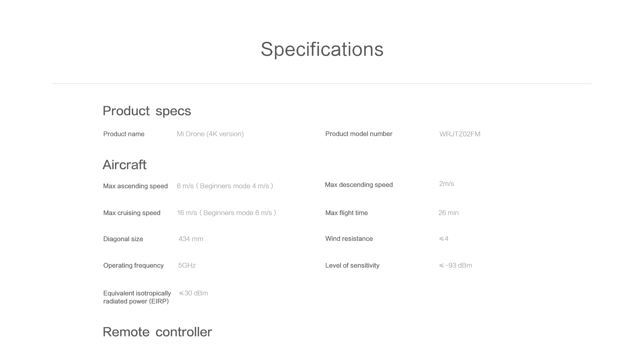The image size is (644, 345).
Task: Click the Max descending speed label
Action: [359, 185]
